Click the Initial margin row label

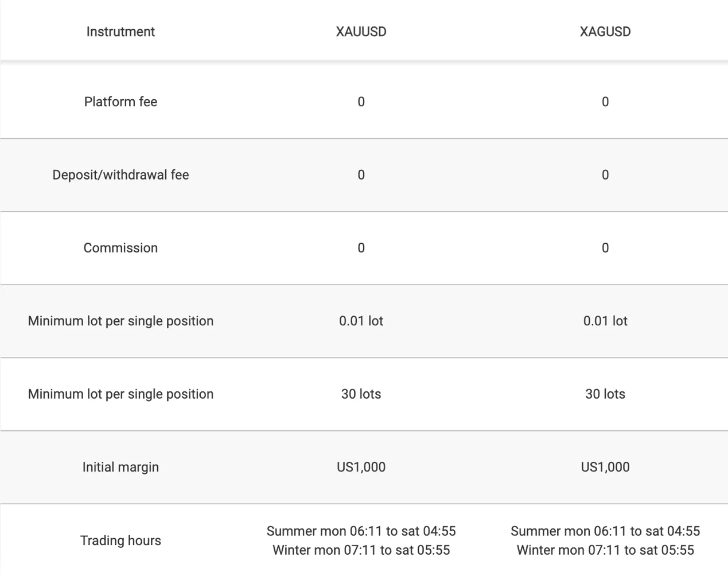click(x=120, y=467)
